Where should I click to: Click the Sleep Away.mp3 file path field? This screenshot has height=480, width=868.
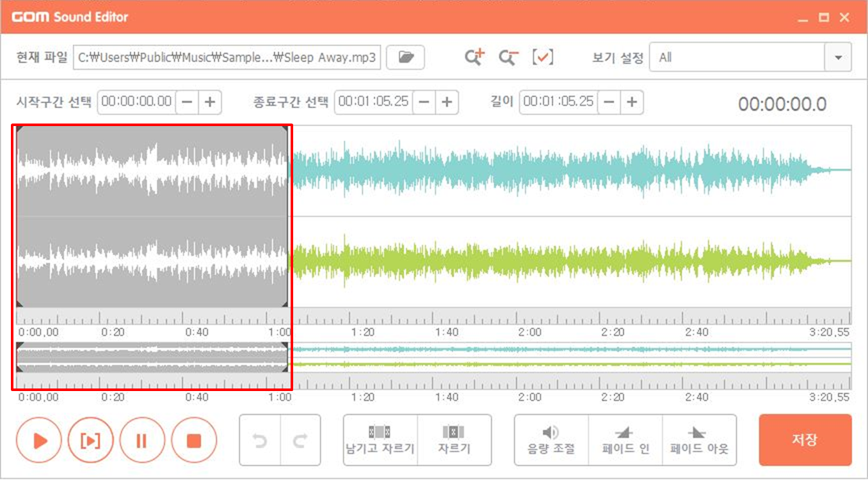coord(227,57)
